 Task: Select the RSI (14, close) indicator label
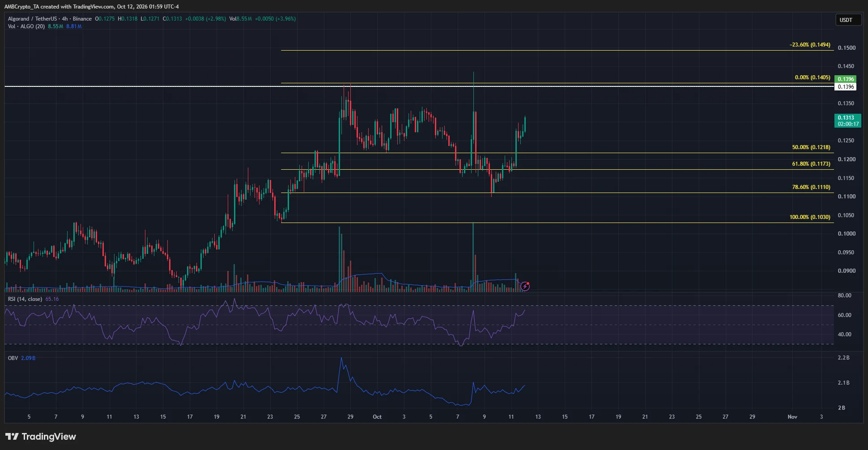(x=25, y=299)
